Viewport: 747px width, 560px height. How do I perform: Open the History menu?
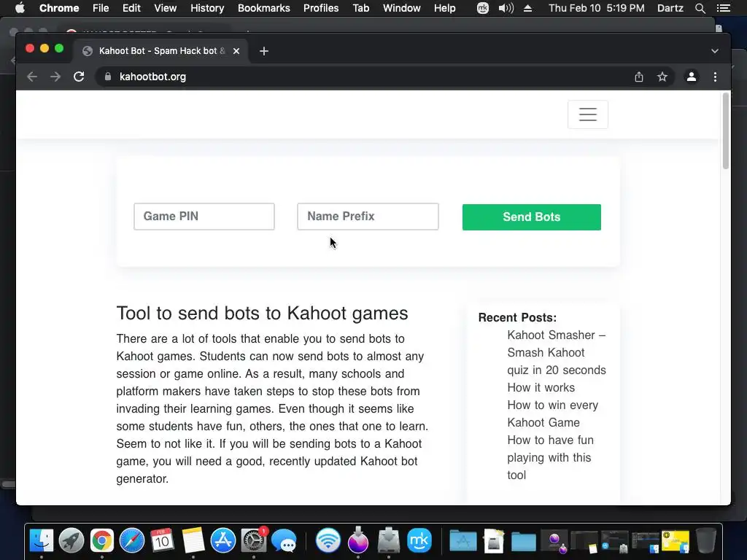[207, 8]
